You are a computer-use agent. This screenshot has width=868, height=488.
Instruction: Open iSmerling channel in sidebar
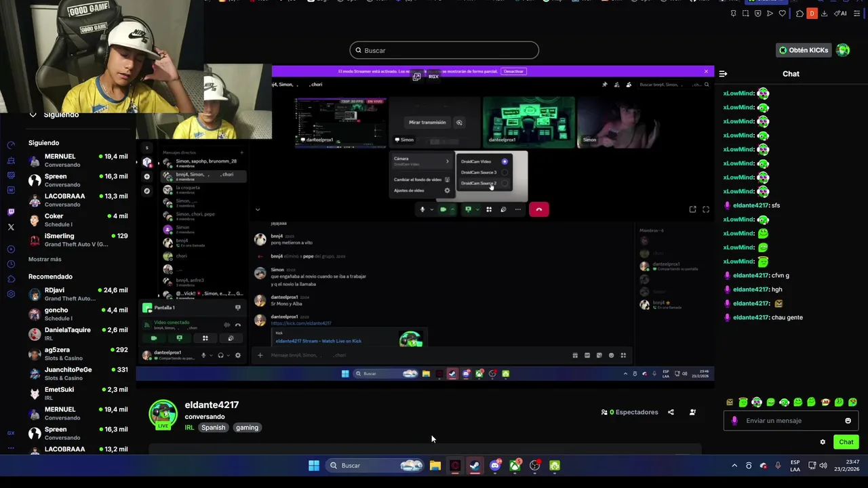(x=78, y=240)
